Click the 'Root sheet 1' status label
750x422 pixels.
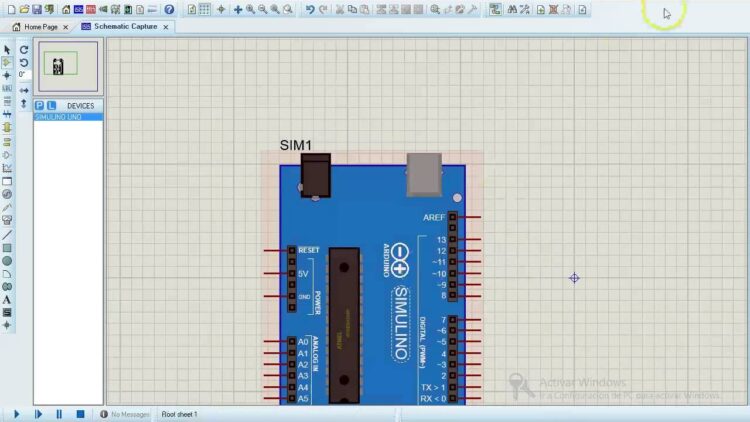click(x=179, y=414)
